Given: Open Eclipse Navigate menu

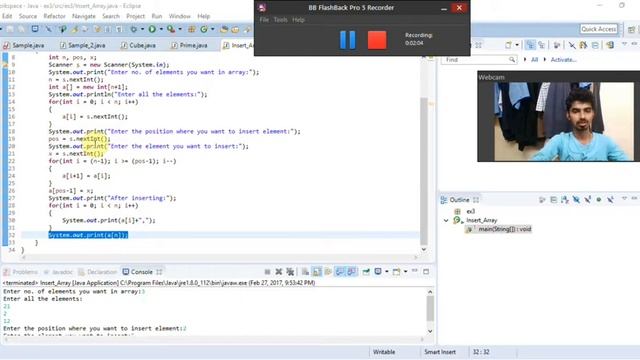Looking at the screenshot, I should click(x=84, y=16).
